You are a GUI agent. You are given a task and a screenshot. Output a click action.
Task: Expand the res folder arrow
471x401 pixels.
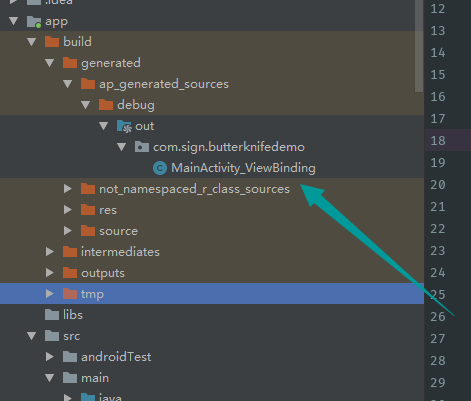coord(68,210)
